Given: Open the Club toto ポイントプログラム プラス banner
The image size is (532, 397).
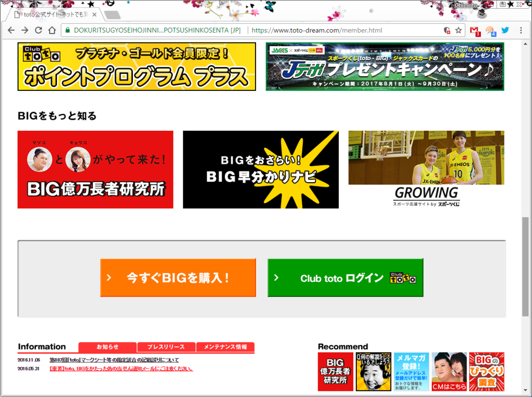Looking at the screenshot, I should 137,66.
